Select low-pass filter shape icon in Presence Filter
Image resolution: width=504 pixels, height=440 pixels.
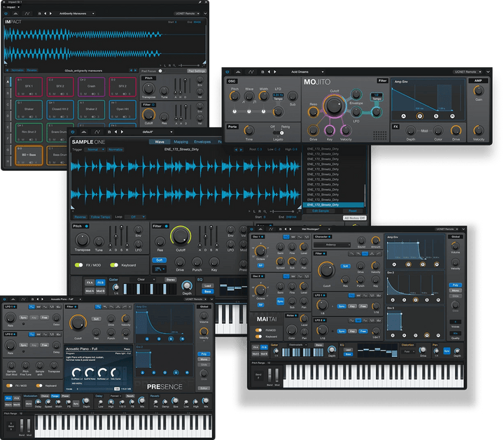[98, 306]
